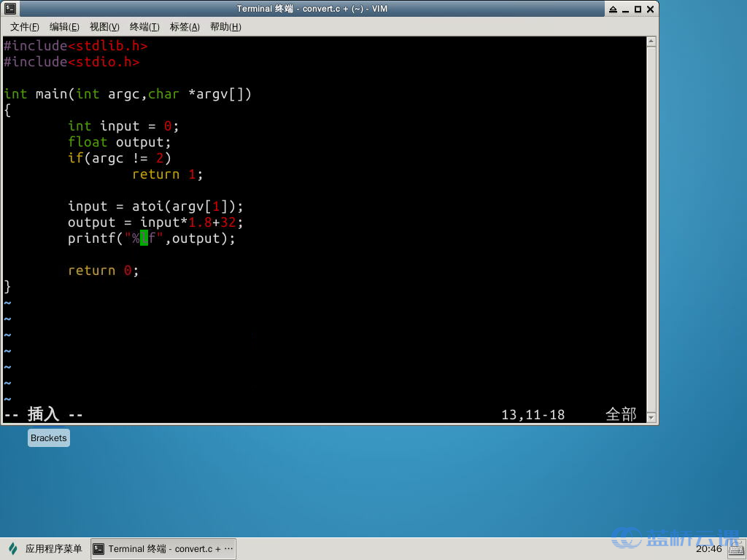Click the cursor position '13,11-18' in status line
747x560 pixels.
(x=533, y=415)
